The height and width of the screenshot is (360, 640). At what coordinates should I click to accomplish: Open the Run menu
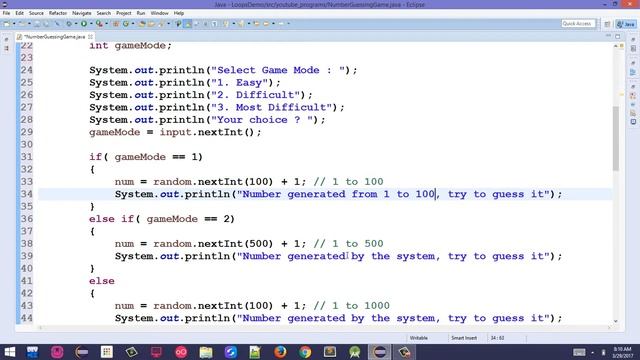141,13
